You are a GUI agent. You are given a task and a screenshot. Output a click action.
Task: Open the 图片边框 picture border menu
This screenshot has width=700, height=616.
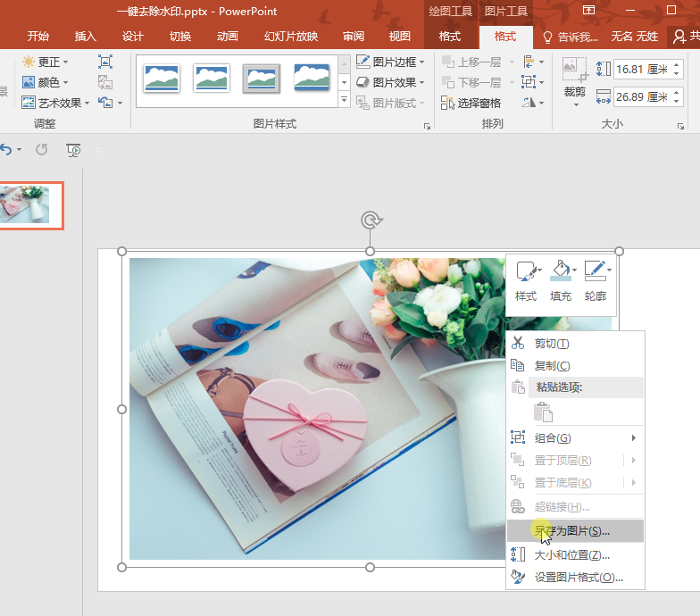[390, 62]
